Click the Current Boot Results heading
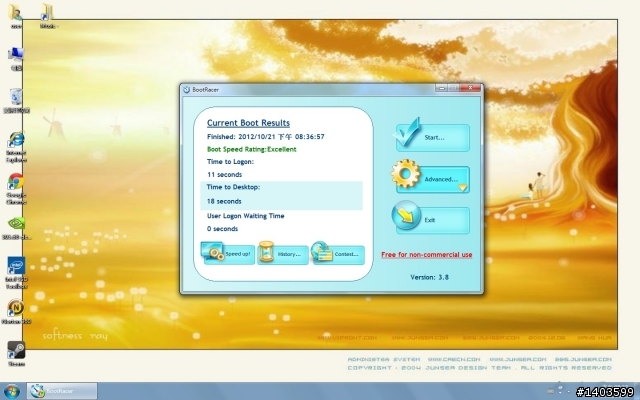 tap(248, 123)
